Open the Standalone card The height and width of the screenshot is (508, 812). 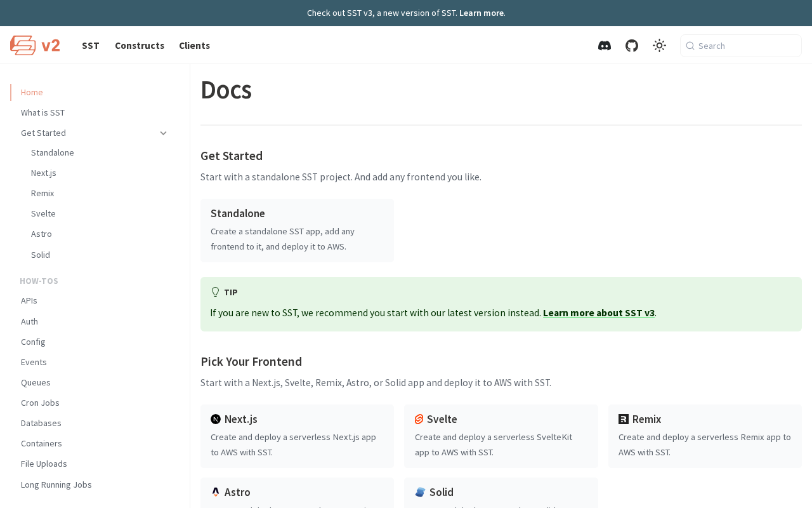tap(297, 231)
